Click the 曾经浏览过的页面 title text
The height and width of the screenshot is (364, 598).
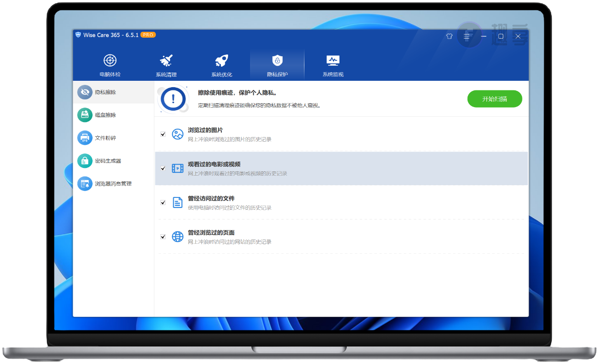point(211,232)
